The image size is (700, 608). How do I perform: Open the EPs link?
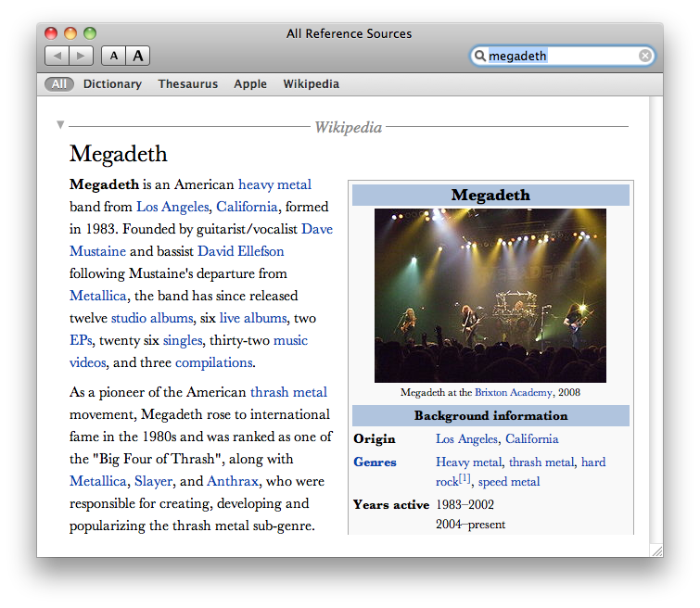[81, 340]
